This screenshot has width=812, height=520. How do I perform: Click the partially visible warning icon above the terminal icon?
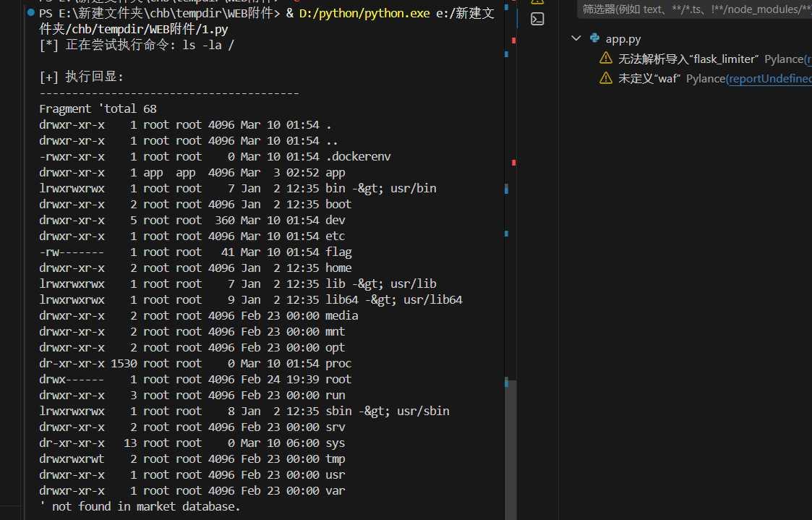[537, 2]
